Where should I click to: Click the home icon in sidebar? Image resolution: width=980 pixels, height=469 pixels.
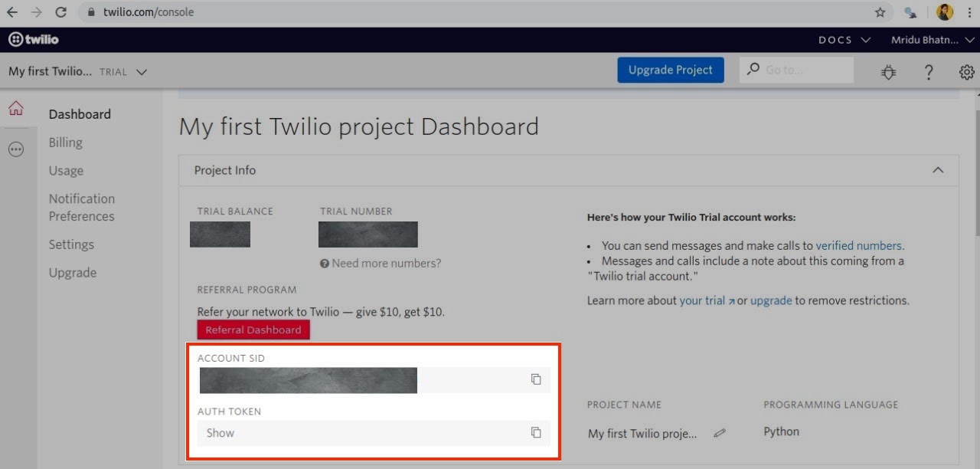point(16,108)
